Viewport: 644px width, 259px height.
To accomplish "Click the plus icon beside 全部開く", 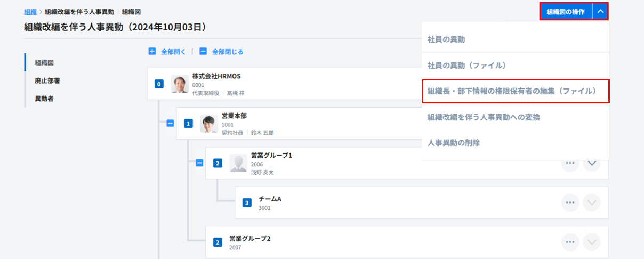I will (x=152, y=52).
